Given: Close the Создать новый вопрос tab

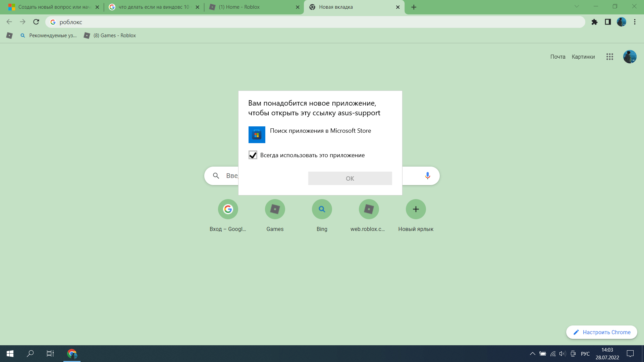Looking at the screenshot, I should [97, 7].
